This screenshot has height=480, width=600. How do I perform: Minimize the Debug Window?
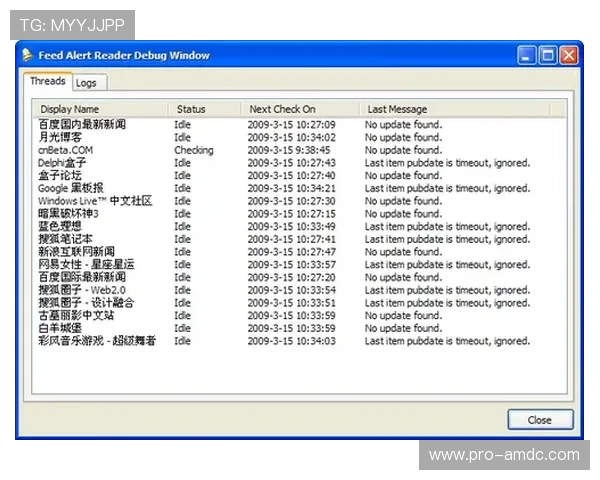pyautogui.click(x=527, y=56)
